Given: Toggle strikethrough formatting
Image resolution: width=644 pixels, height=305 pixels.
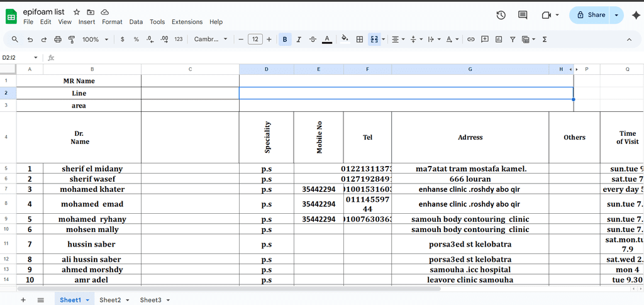Looking at the screenshot, I should coord(313,39).
